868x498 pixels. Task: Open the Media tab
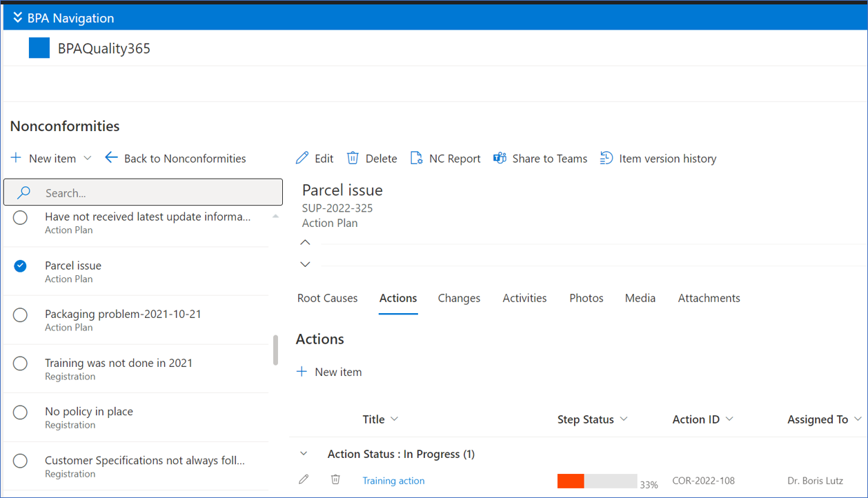[640, 298]
